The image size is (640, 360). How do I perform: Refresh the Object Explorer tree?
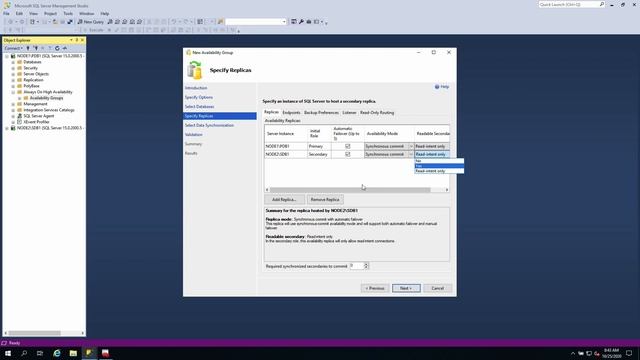57,48
